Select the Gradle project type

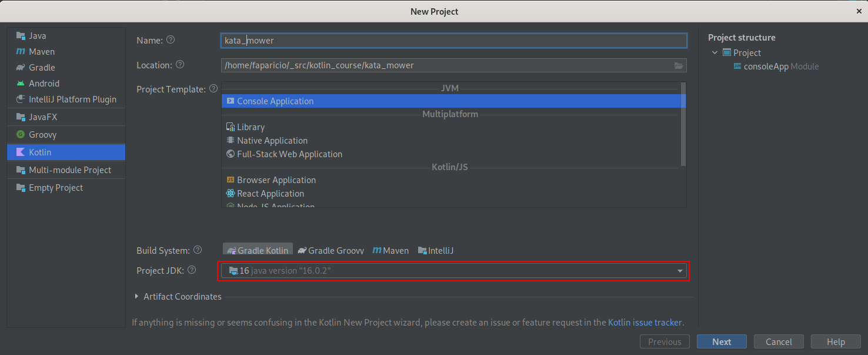click(66, 68)
